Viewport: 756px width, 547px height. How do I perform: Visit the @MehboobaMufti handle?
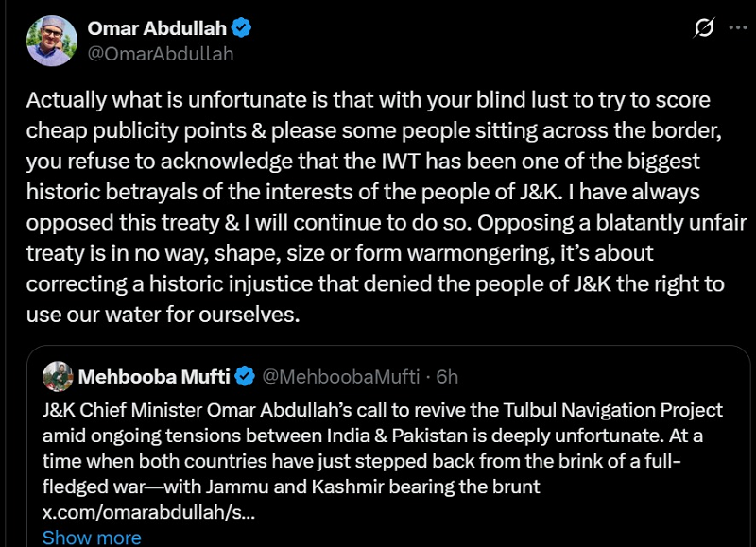click(x=339, y=377)
